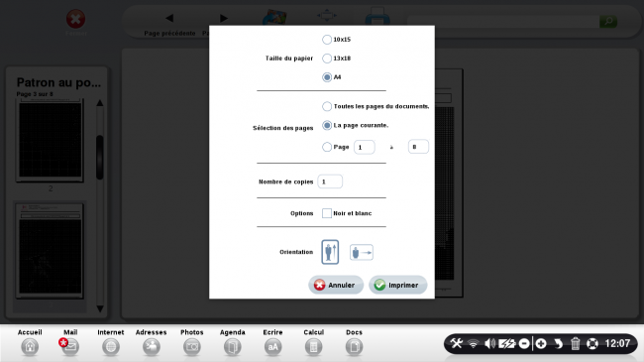Open the Ecrire writing app icon

272,347
